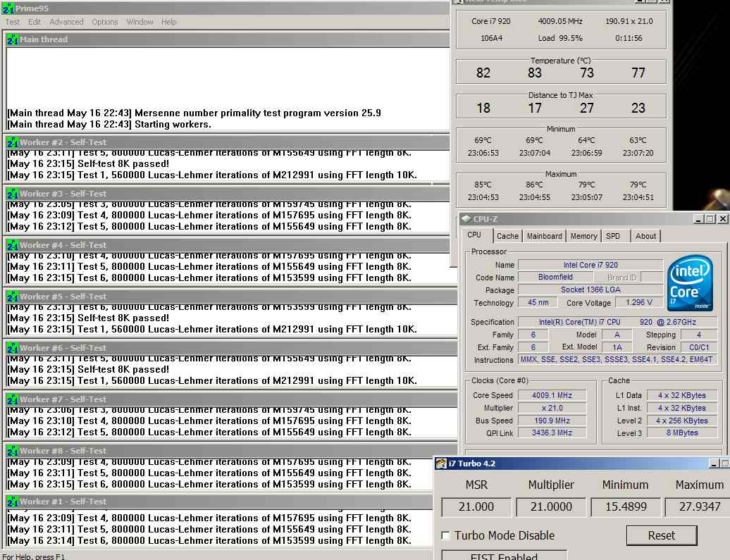
Task: Click the Worker #3 Self-Test window icon
Action: (x=13, y=194)
